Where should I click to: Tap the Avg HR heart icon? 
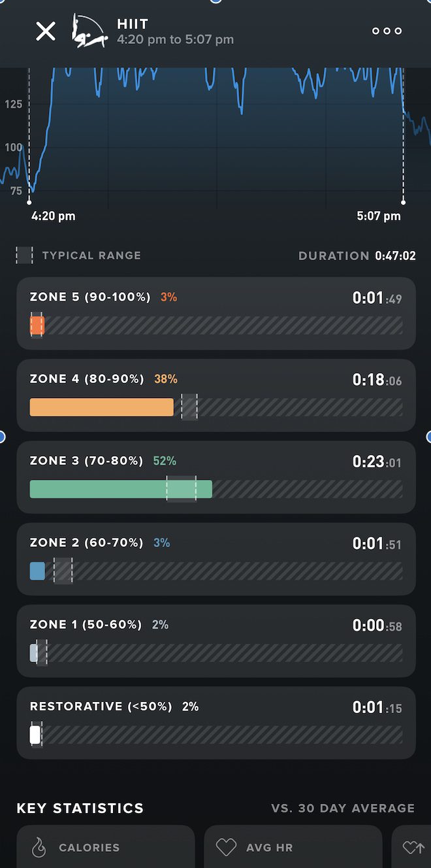[x=226, y=848]
